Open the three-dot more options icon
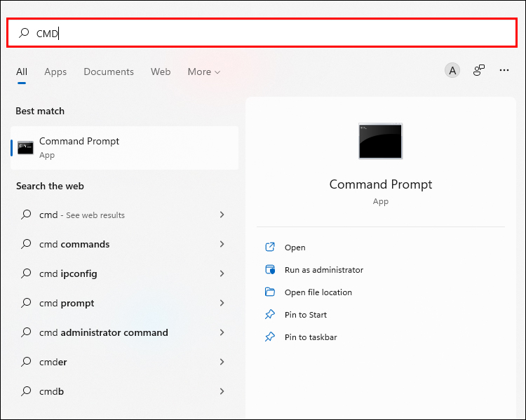The image size is (526, 420). tap(504, 70)
